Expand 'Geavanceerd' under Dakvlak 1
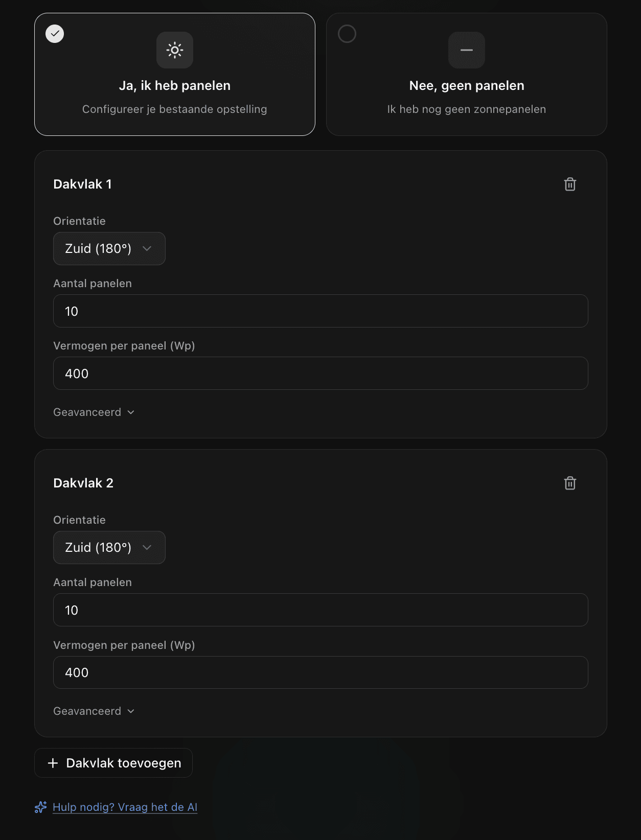This screenshot has height=840, width=641. point(94,412)
